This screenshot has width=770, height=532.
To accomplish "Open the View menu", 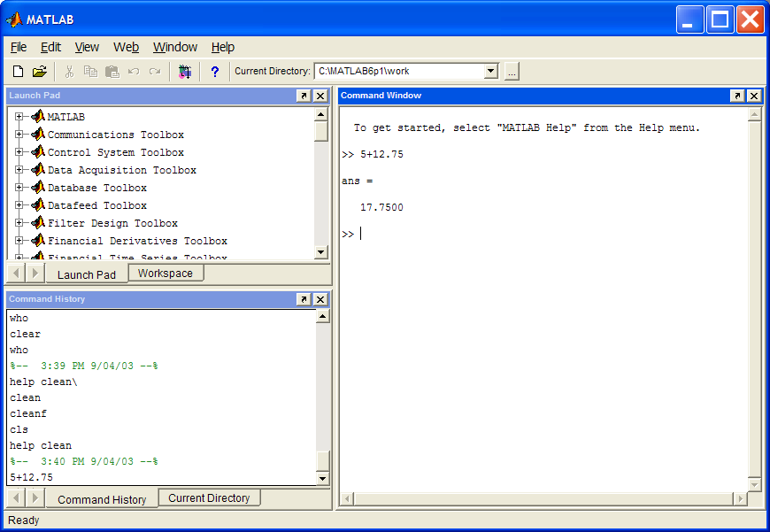I will pyautogui.click(x=87, y=47).
